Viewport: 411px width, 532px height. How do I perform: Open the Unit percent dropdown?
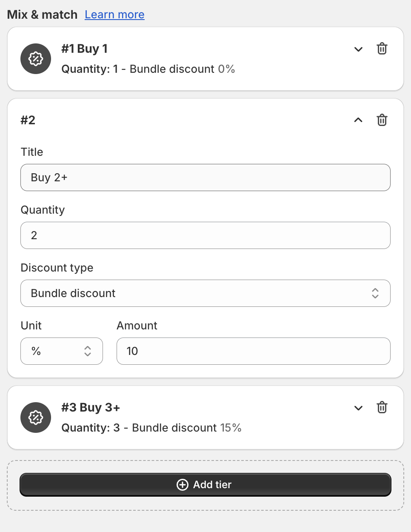coord(62,351)
